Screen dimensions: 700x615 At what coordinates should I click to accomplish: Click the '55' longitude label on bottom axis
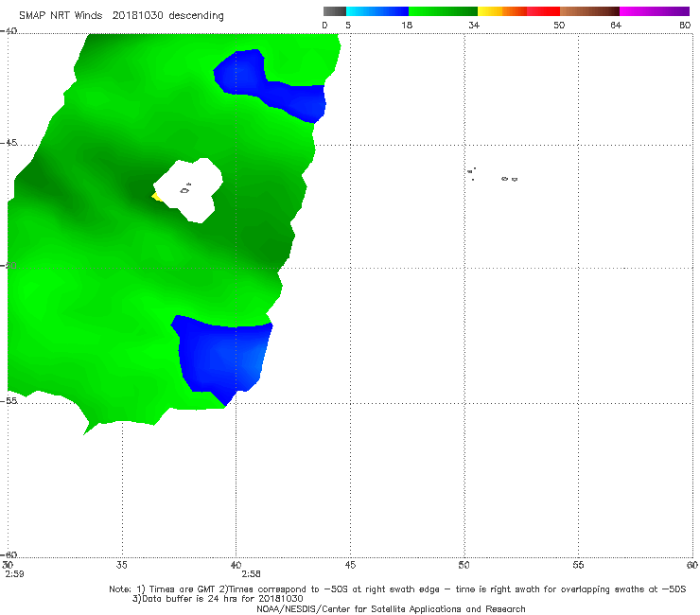pos(578,565)
